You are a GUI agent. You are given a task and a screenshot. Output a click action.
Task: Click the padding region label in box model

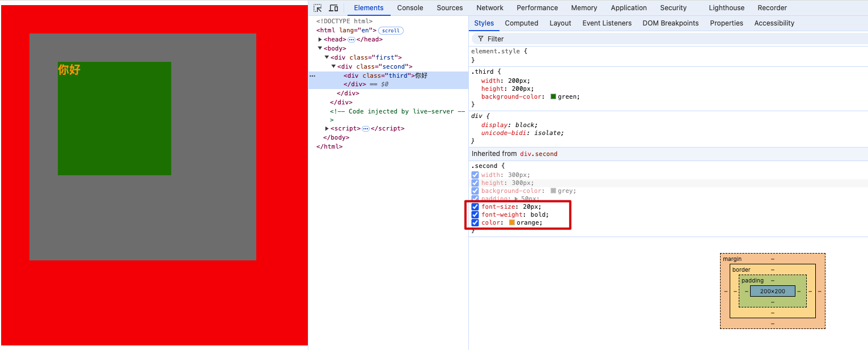(x=752, y=281)
